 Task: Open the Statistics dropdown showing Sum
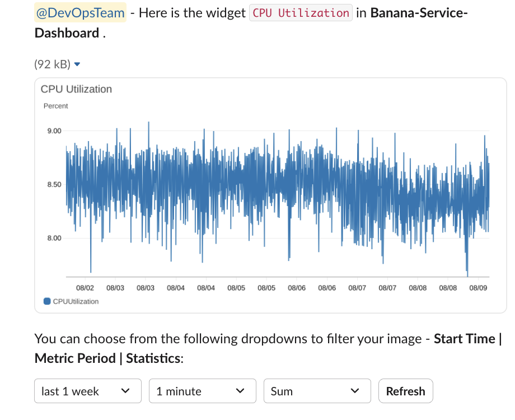pyautogui.click(x=317, y=390)
